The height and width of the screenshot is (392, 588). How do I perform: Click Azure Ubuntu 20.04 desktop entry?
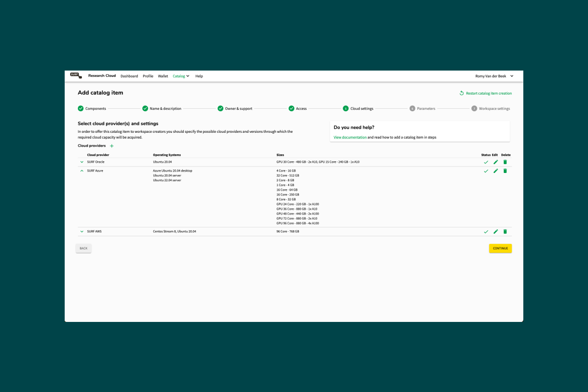[x=172, y=171]
